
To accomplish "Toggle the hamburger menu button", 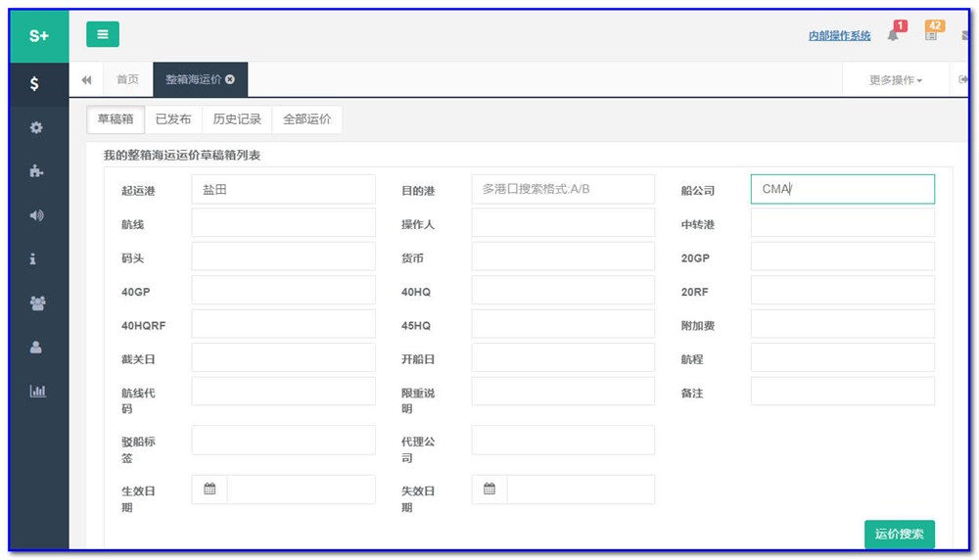I will pyautogui.click(x=103, y=34).
